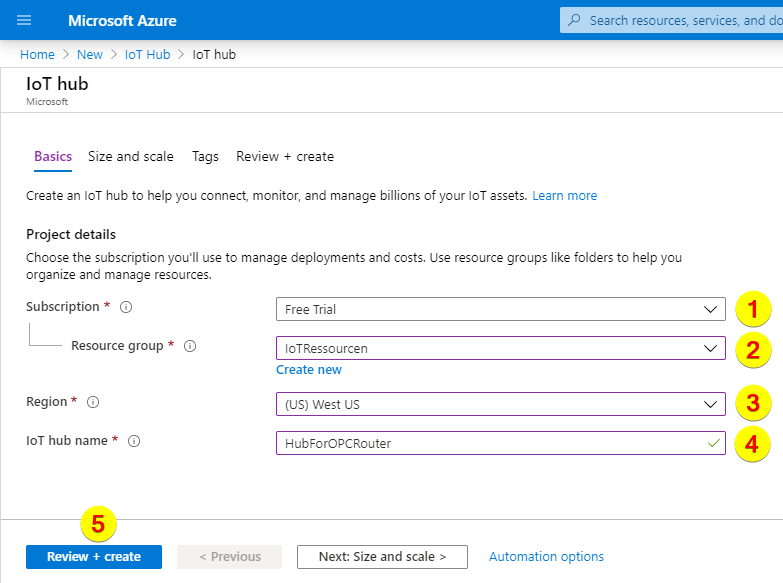The image size is (783, 583).
Task: Open the Tags tab
Action: coord(205,157)
